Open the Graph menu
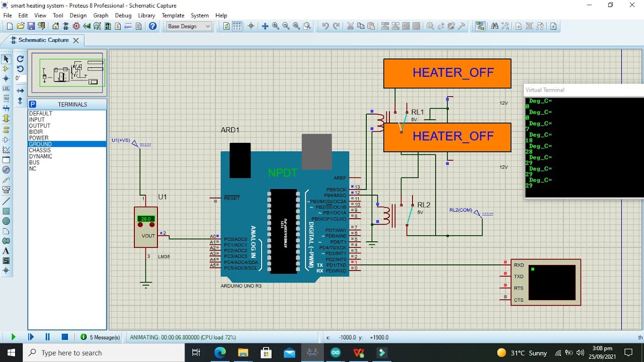Viewport: 644px width, 362px height. (101, 16)
